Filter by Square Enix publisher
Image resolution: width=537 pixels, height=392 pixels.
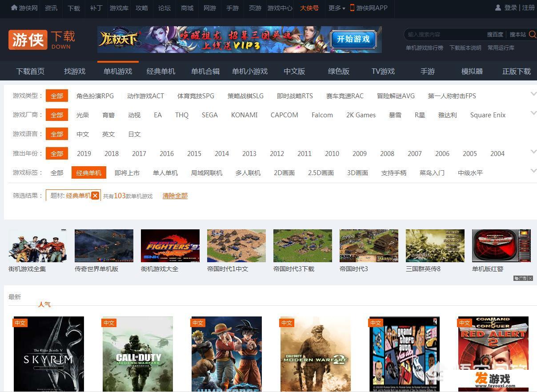click(488, 115)
